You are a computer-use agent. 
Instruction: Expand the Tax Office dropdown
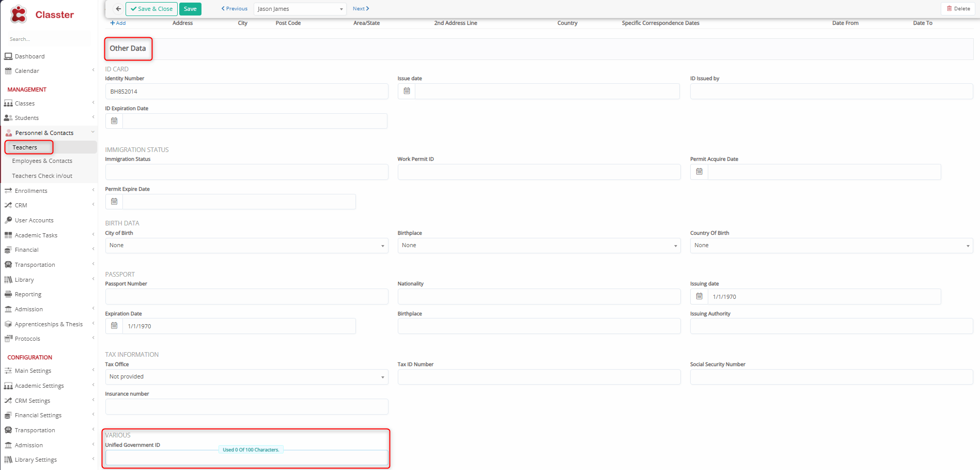pos(246,377)
